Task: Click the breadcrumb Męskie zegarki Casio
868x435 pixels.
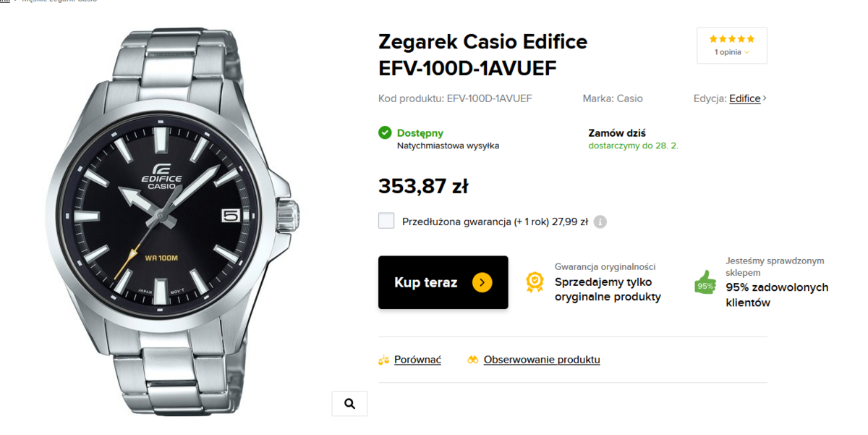Action: coord(59,1)
